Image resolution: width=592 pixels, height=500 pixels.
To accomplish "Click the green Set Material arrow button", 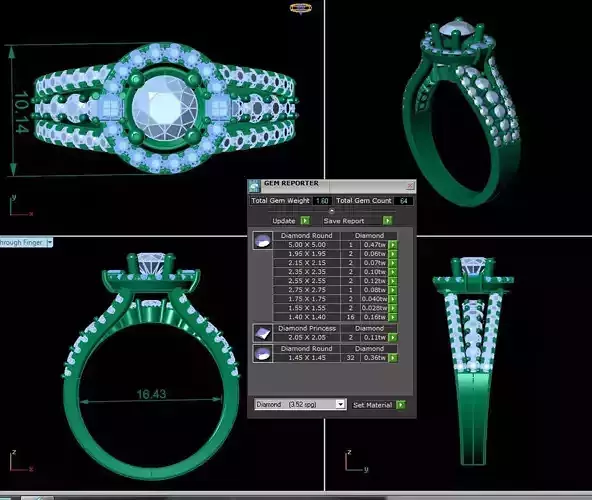I will point(401,405).
